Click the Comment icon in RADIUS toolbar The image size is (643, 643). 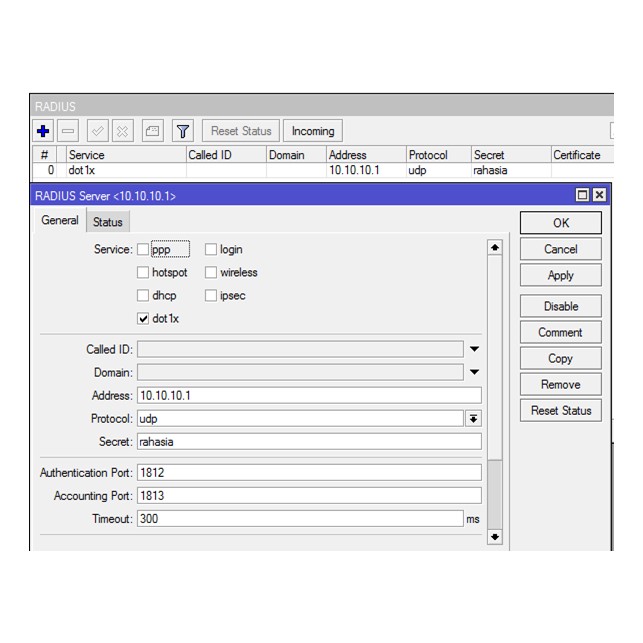coord(152,131)
